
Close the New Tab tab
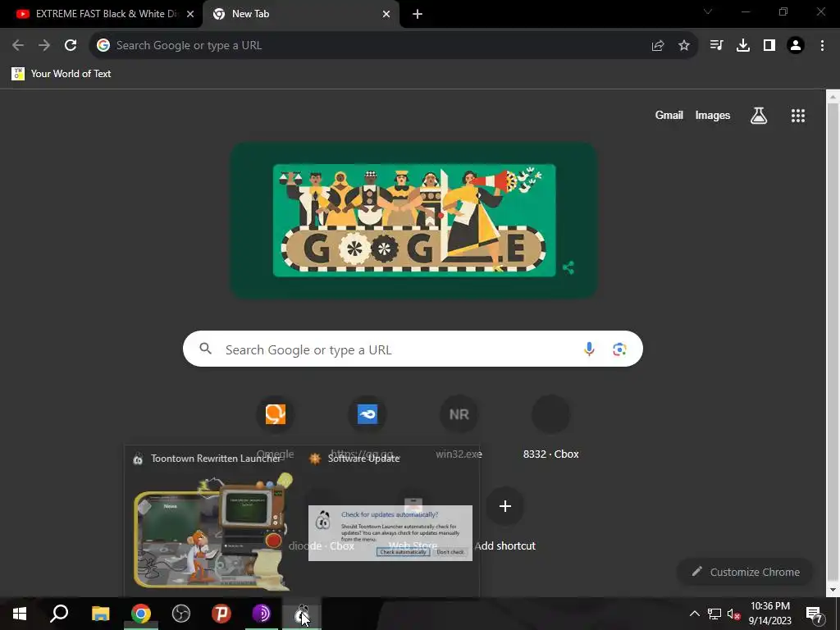pyautogui.click(x=386, y=14)
